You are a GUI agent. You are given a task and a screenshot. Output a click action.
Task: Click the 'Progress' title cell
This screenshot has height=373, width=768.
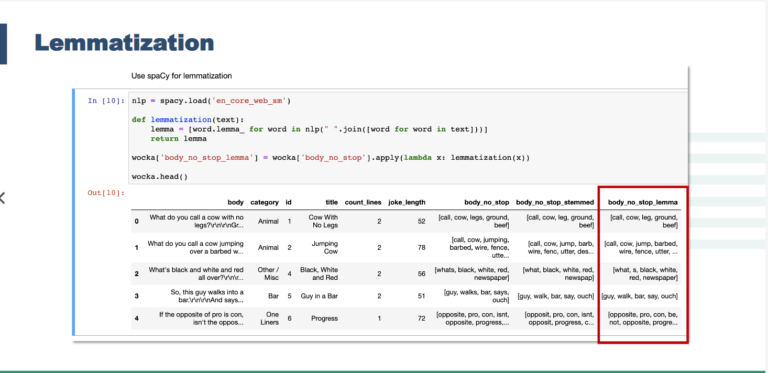coord(324,318)
